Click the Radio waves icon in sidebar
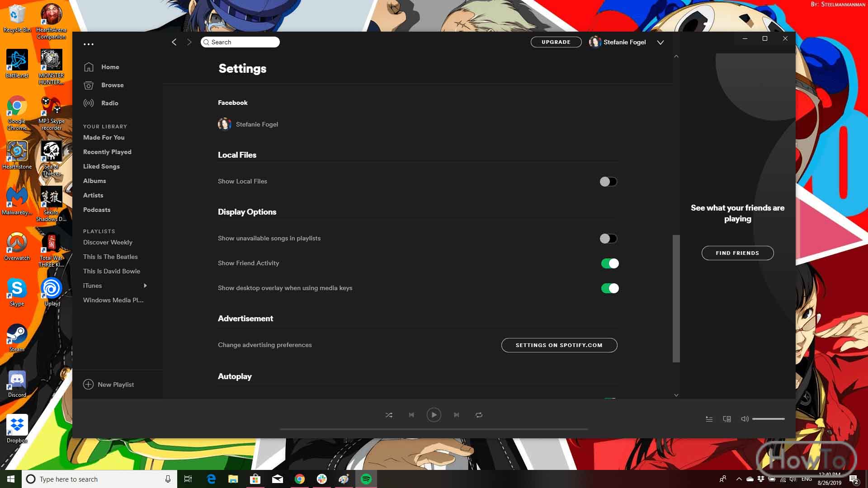Screen dimensions: 868x488 point(89,103)
